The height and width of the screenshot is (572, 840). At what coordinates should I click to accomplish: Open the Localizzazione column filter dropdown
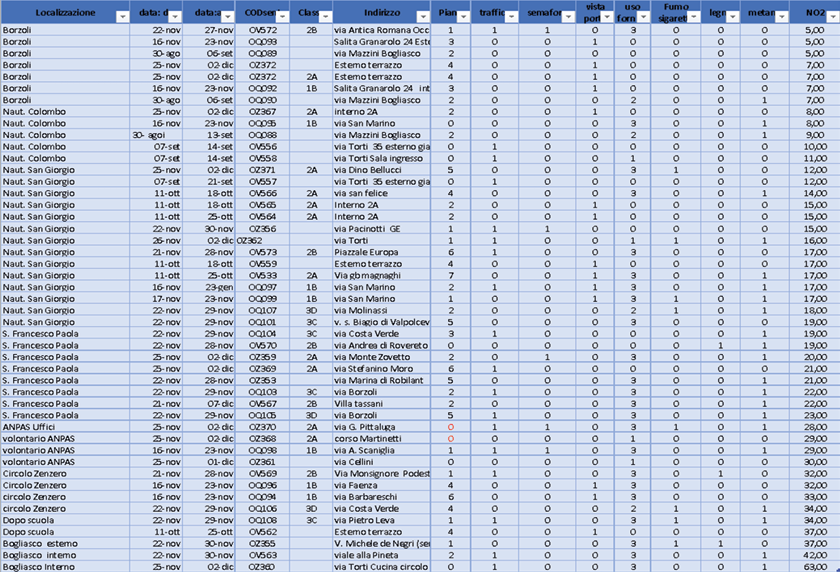pyautogui.click(x=123, y=17)
